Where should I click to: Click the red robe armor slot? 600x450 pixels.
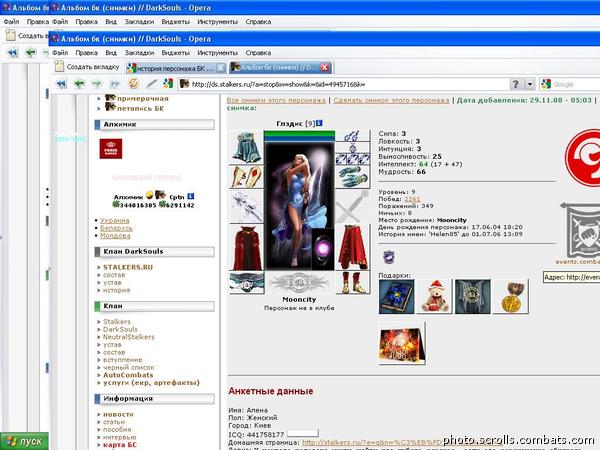coord(246,248)
